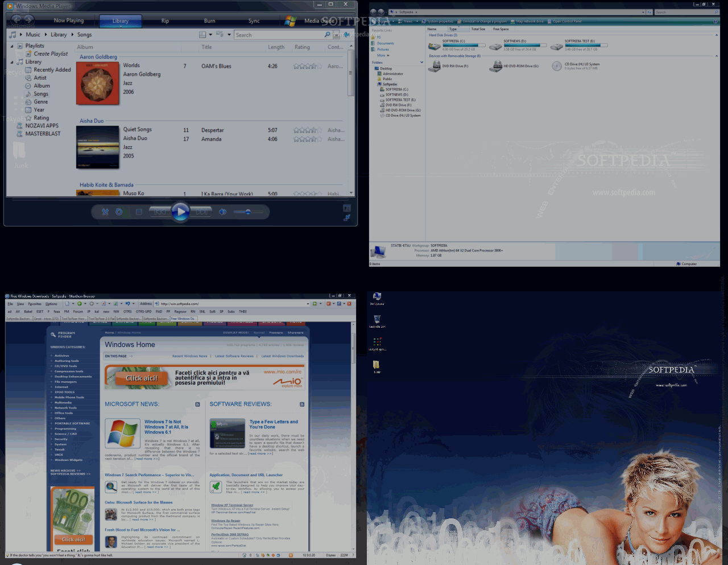
Task: Open the Latest Software Reviews link
Action: pyautogui.click(x=234, y=356)
